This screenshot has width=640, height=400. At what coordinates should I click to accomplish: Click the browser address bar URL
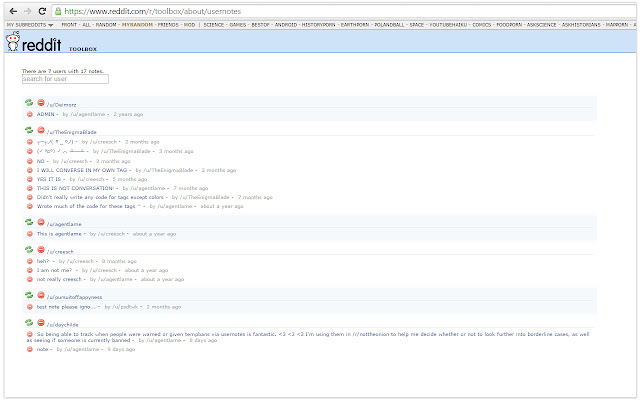[153, 11]
